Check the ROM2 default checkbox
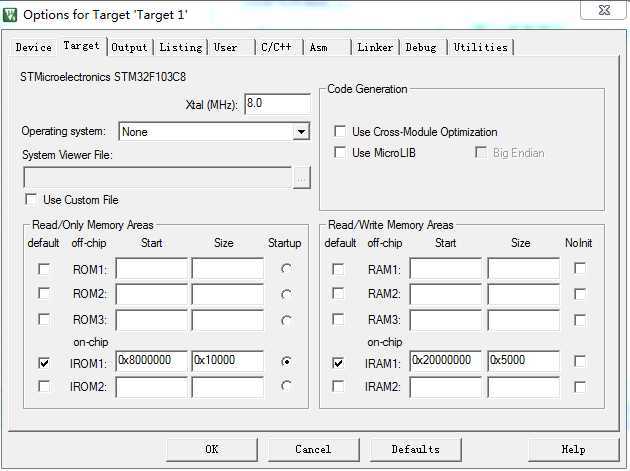The width and height of the screenshot is (630, 471). click(44, 293)
